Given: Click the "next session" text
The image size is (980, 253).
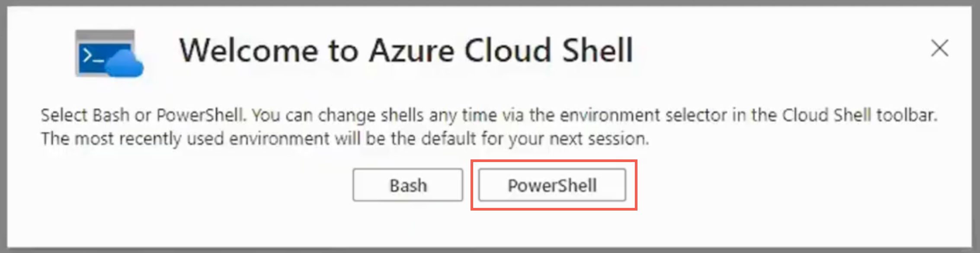Looking at the screenshot, I should [x=599, y=139].
